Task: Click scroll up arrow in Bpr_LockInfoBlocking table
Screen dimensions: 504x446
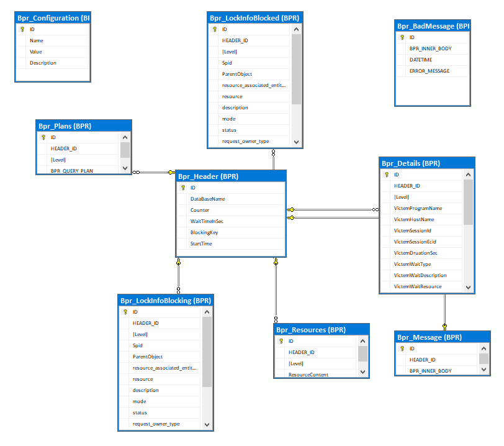Action: (x=207, y=312)
